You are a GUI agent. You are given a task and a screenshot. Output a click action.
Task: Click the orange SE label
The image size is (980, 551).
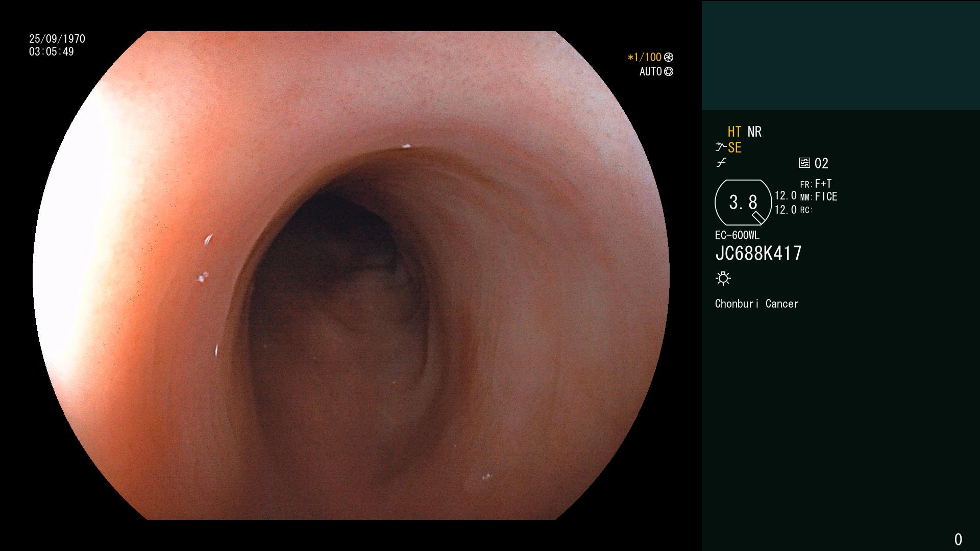pos(734,148)
